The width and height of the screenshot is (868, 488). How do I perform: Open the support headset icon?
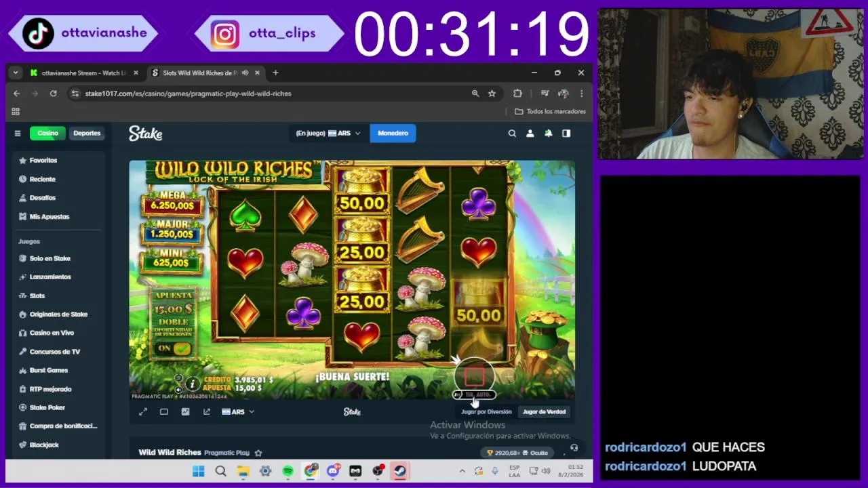(x=574, y=447)
